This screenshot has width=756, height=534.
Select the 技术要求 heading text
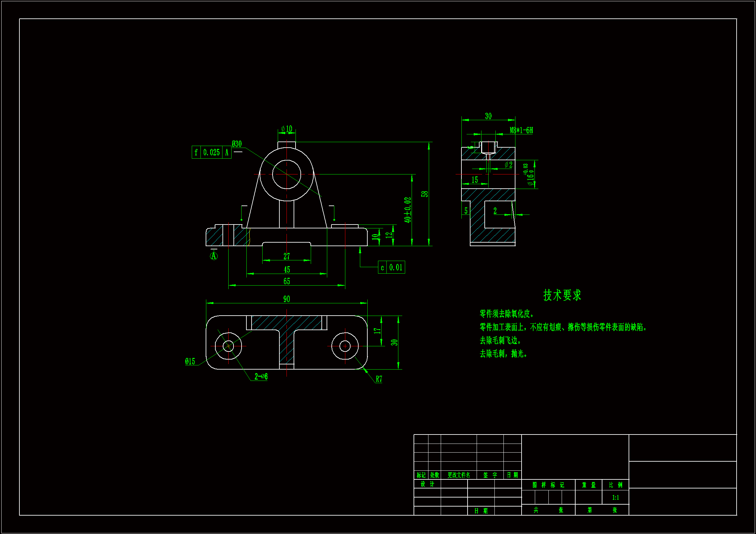click(562, 295)
